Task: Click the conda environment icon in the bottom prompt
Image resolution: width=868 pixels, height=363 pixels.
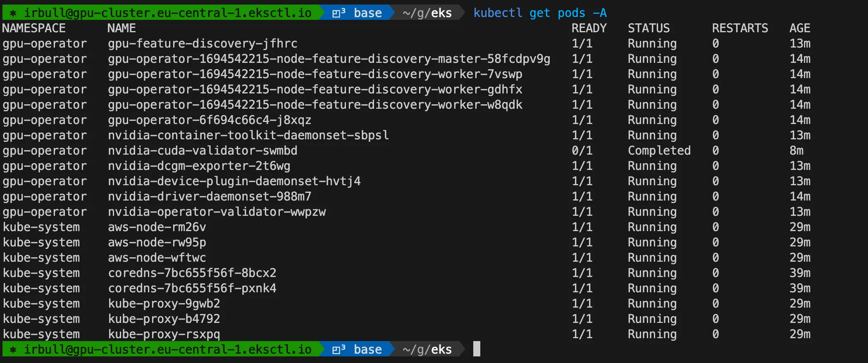Action: [x=339, y=350]
